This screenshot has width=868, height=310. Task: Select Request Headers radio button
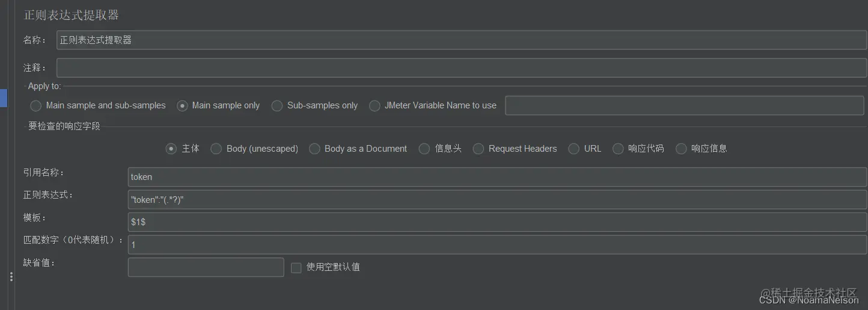point(478,149)
